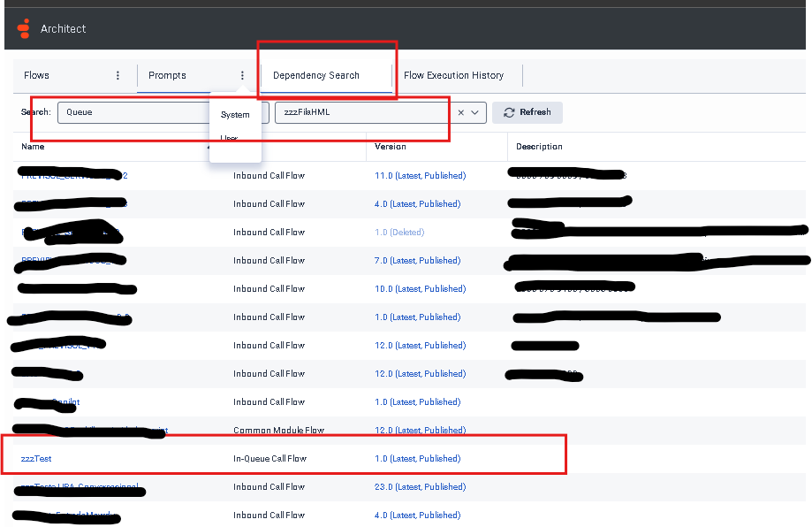Open version 7.0 (Latest, Published) link

[417, 261]
